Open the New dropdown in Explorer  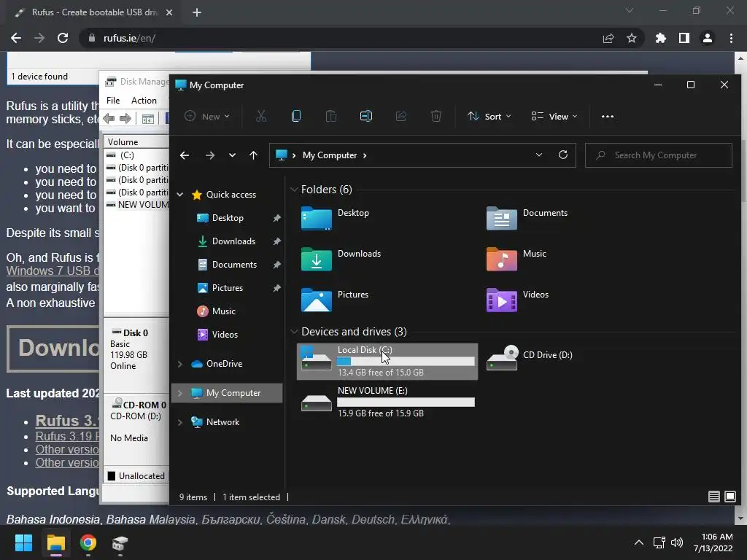(x=206, y=116)
